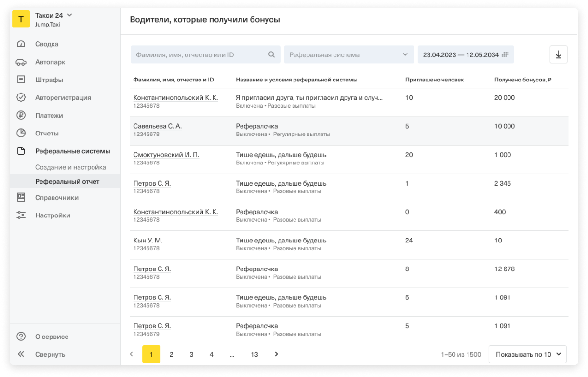Go to Автопарк section in sidebar
588x377 pixels.
[x=50, y=62]
